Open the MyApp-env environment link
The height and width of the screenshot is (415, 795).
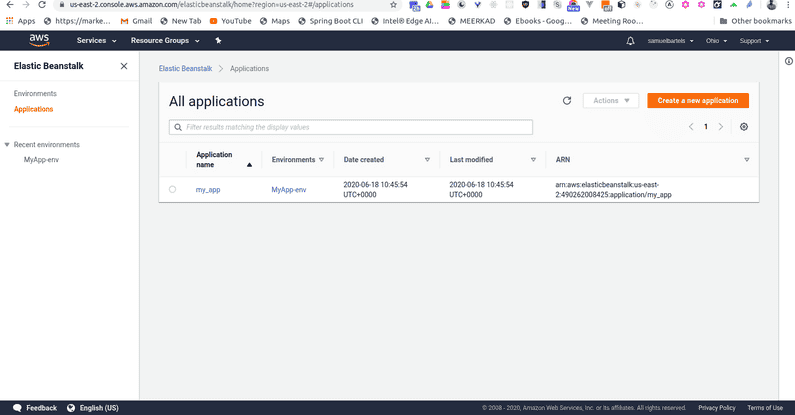pos(288,190)
